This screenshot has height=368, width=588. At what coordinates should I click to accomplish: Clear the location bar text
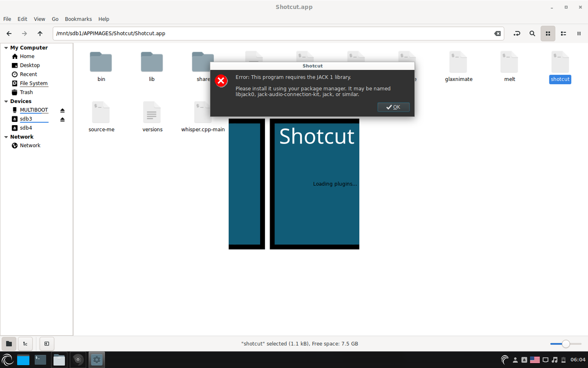click(497, 34)
